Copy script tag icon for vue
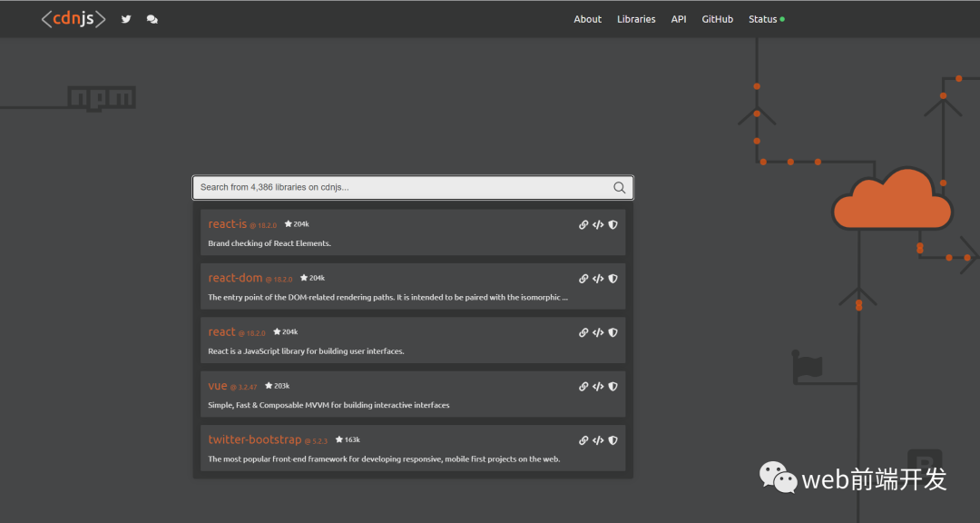 coord(598,386)
